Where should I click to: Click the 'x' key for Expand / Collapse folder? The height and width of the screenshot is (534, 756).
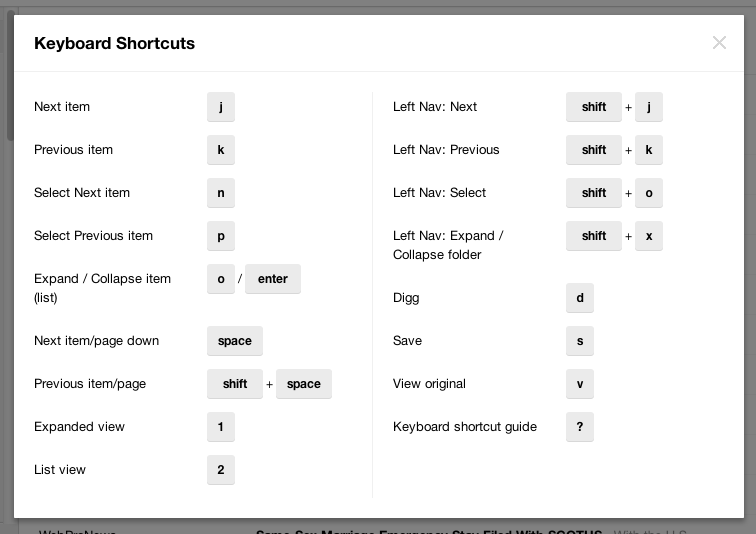pos(648,236)
